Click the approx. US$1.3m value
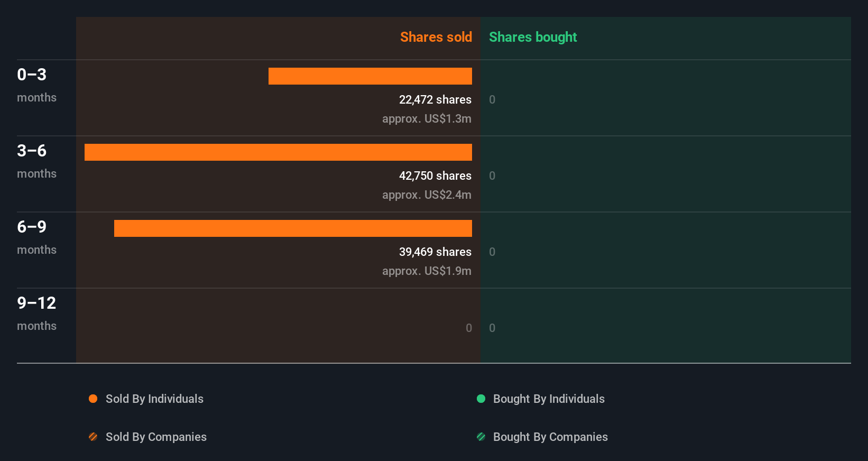Screen dimensions: 868x461 (427, 119)
